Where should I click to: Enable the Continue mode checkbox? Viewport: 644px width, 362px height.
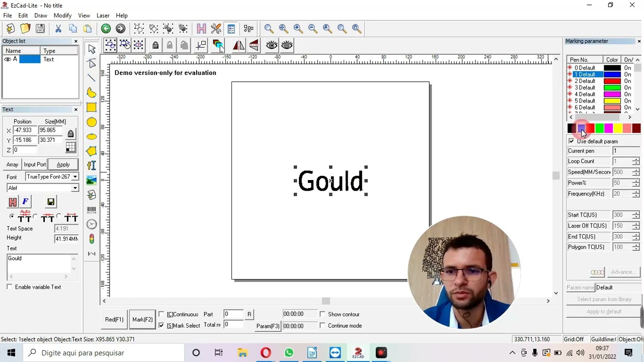click(x=323, y=325)
